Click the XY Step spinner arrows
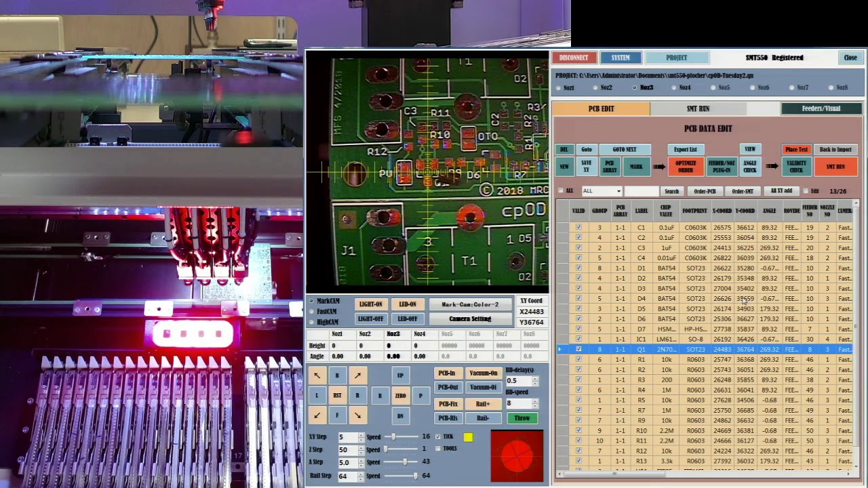This screenshot has height=488, width=868. (361, 437)
